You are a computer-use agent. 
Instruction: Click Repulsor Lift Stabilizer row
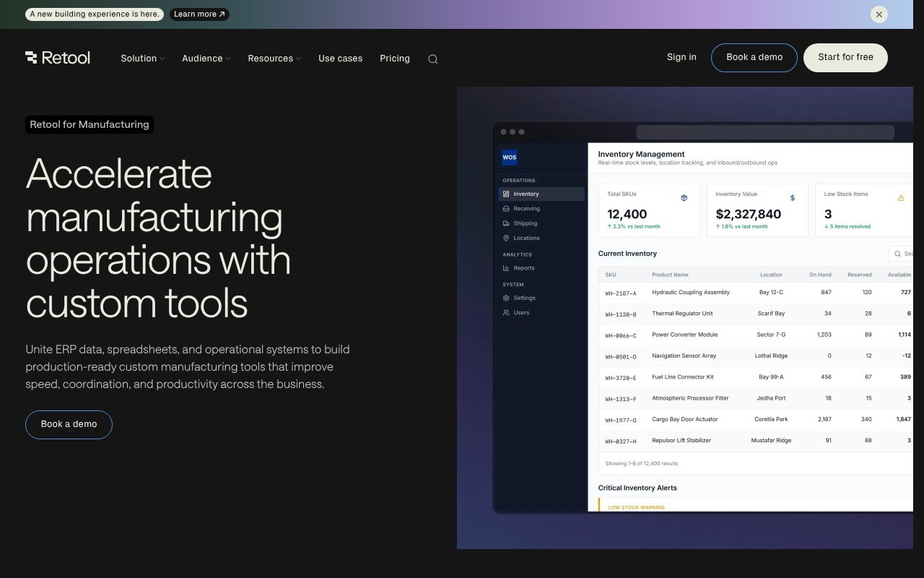click(756, 440)
